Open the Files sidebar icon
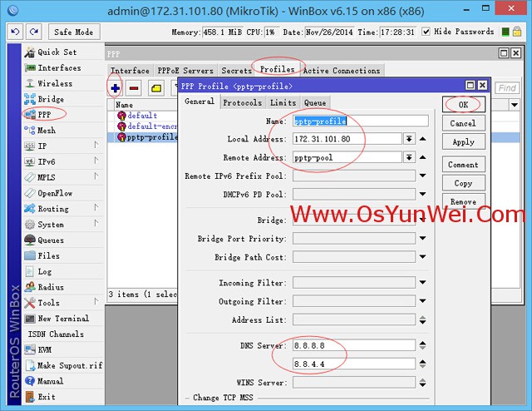The image size is (532, 411). point(30,255)
